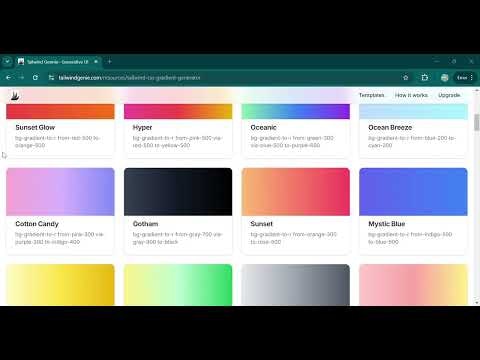Select the Oceanic gradient swatch

(296, 111)
